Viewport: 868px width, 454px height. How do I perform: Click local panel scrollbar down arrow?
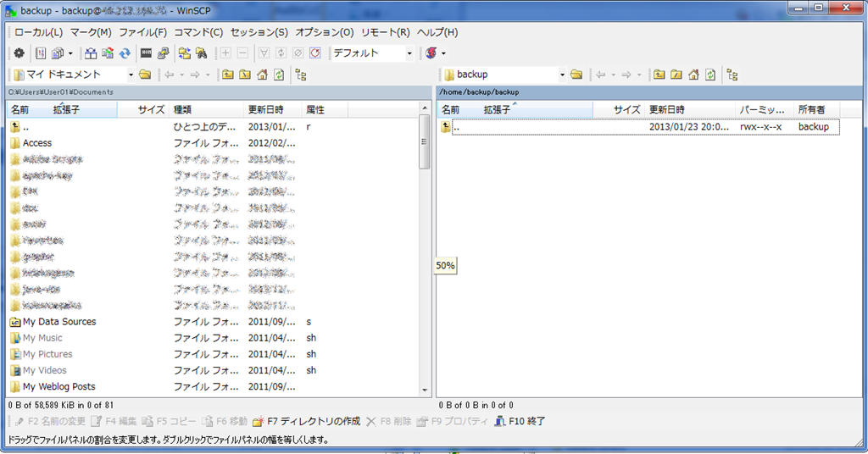[x=425, y=390]
